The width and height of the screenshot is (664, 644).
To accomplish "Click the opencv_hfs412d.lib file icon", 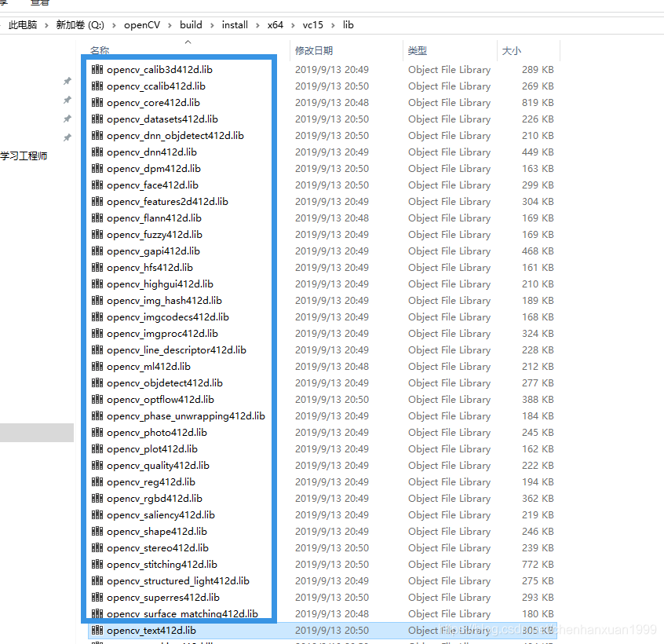I will tap(97, 267).
